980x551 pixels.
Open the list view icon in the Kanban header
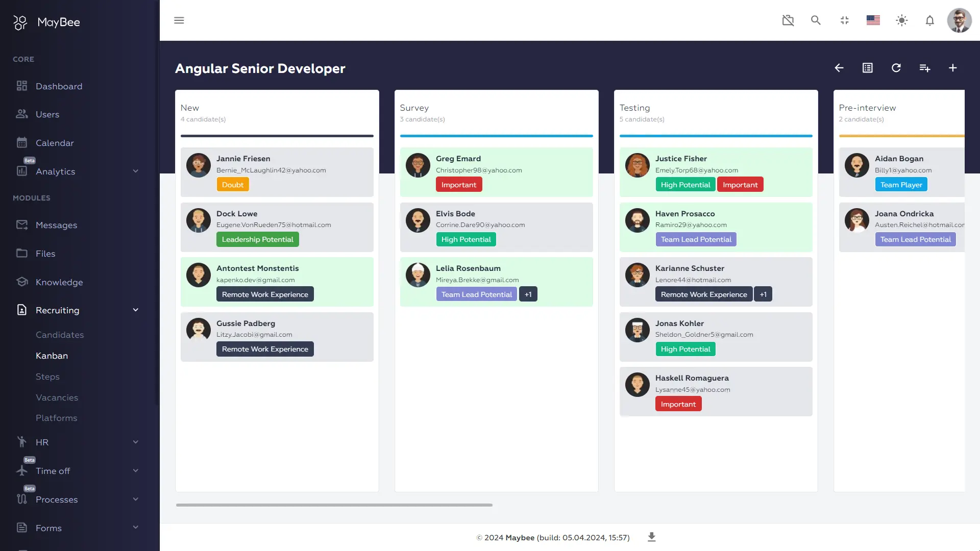(x=867, y=68)
